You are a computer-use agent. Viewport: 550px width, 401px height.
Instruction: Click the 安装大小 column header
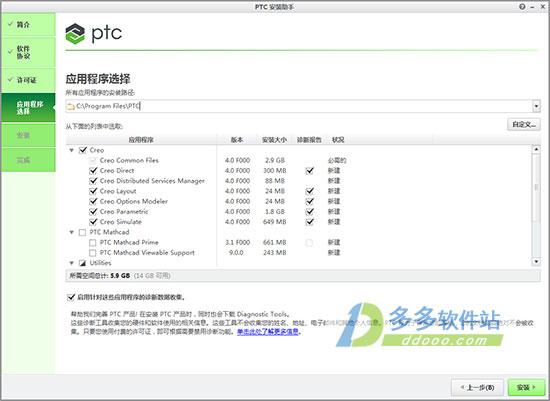pos(275,140)
